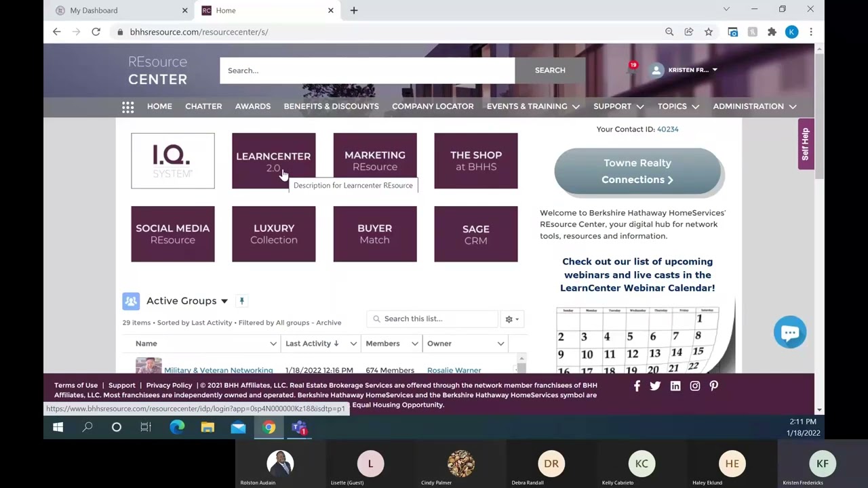Open the Company Locator nav item
This screenshot has width=868, height=488.
click(x=433, y=106)
